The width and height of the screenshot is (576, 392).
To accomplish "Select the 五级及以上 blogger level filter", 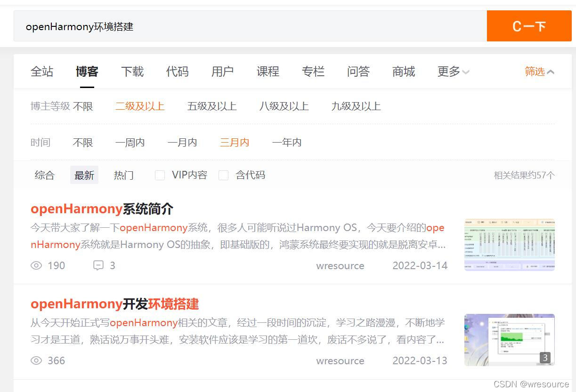I will (x=211, y=106).
